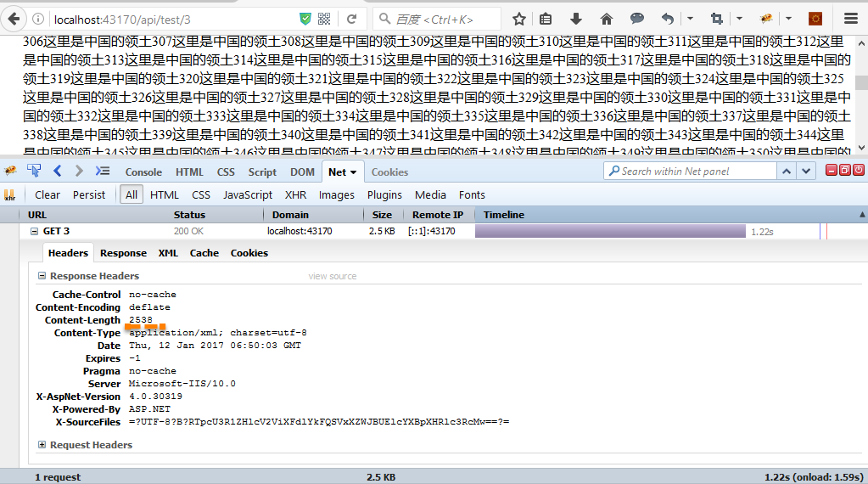Open the Cache tab of the request

click(x=204, y=253)
